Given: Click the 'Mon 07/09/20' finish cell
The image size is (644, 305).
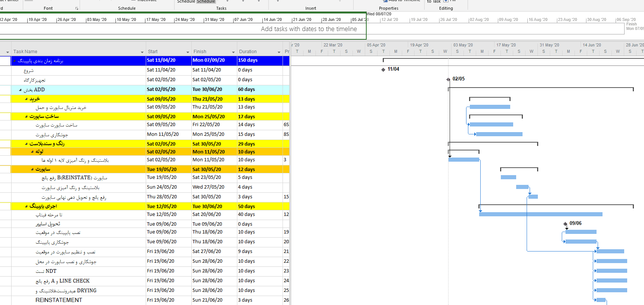Looking at the screenshot, I should pos(214,60).
